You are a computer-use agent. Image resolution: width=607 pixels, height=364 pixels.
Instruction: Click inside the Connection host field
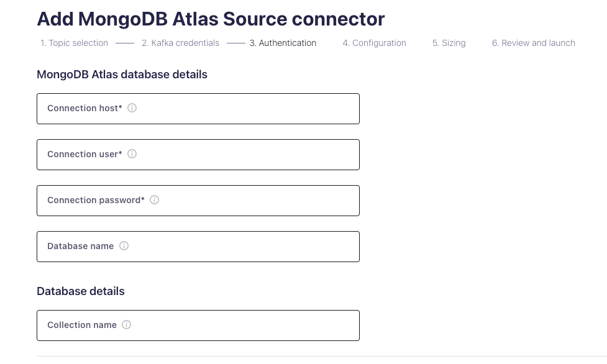click(198, 108)
